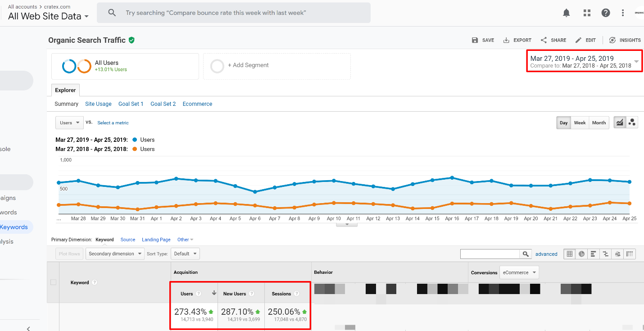Select the line chart type icon

[x=620, y=122]
